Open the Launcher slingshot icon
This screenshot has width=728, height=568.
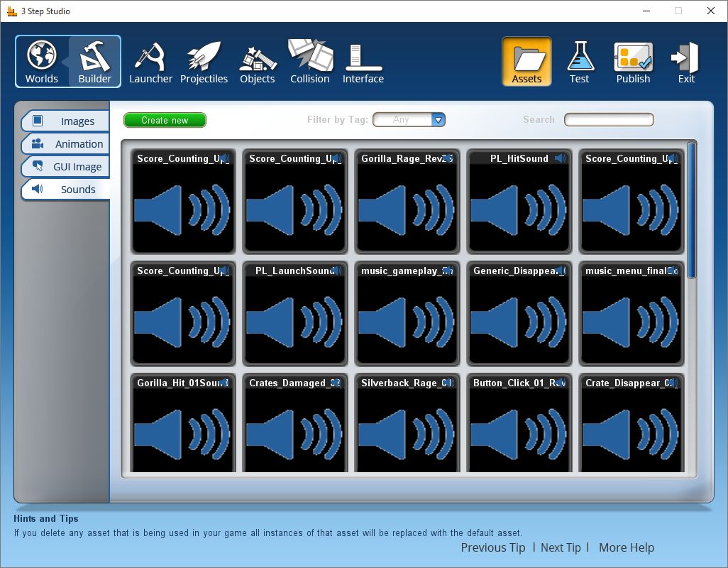coord(150,55)
